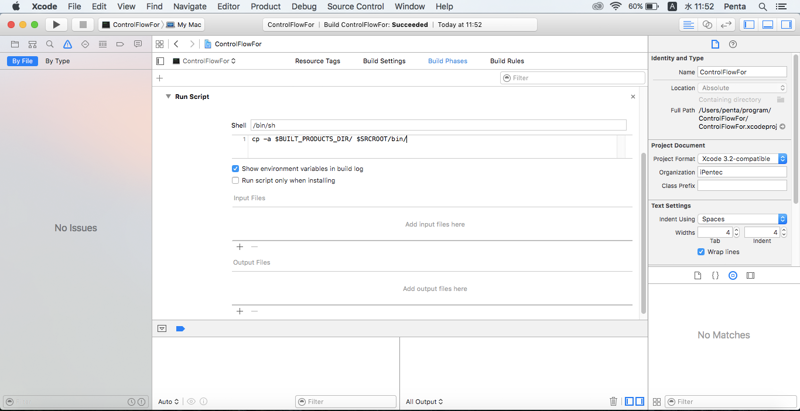This screenshot has height=411, width=800.
Task: Open the Breakpoint navigator
Action: tap(120, 44)
